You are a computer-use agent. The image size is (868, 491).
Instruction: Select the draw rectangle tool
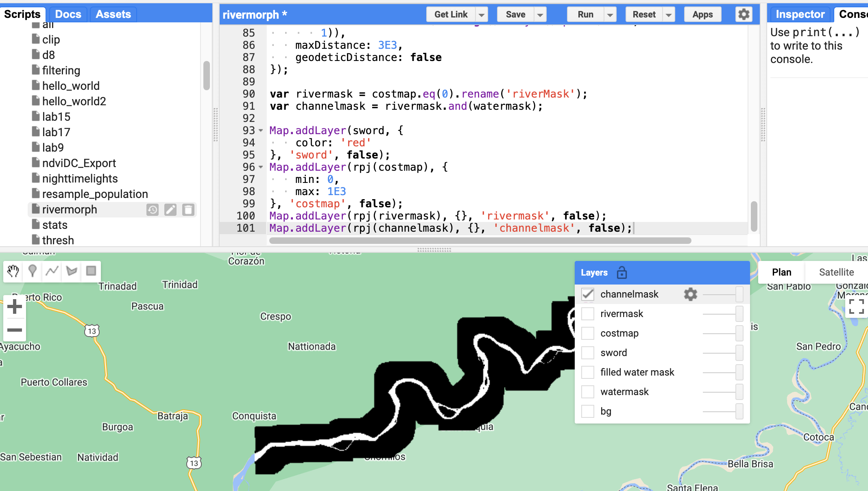pos(91,271)
